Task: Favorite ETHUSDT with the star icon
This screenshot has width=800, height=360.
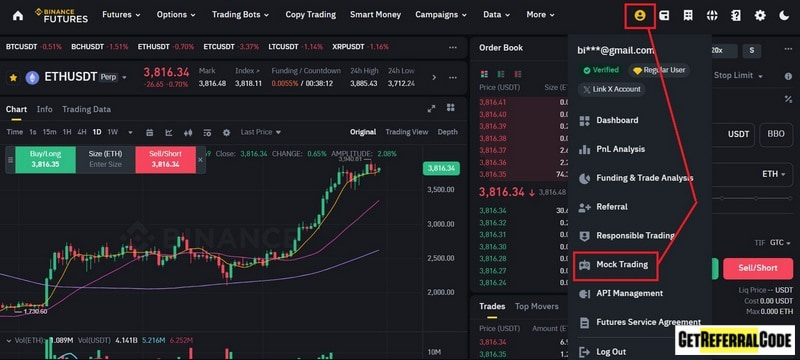Action: pos(13,78)
